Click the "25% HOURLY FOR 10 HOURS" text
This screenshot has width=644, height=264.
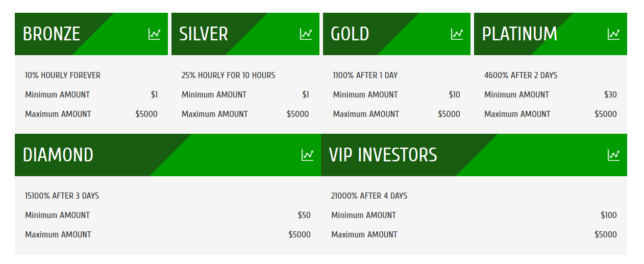point(228,76)
